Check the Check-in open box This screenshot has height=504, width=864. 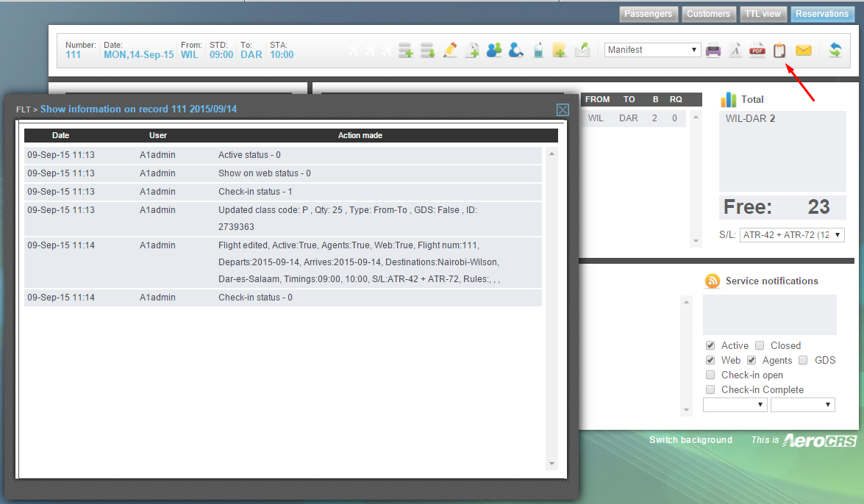point(710,375)
